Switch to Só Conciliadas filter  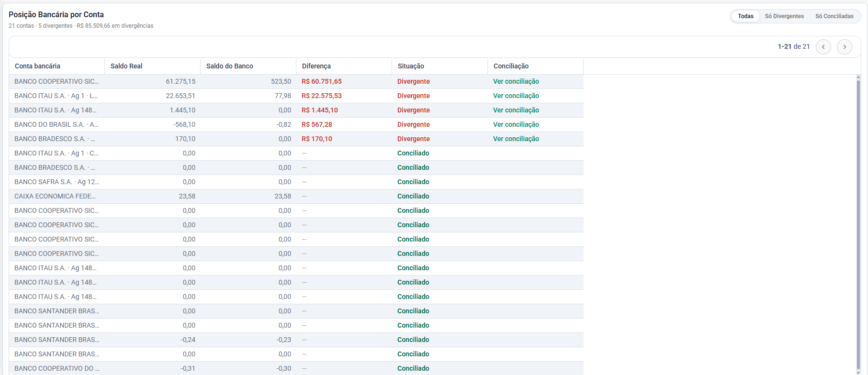[834, 16]
